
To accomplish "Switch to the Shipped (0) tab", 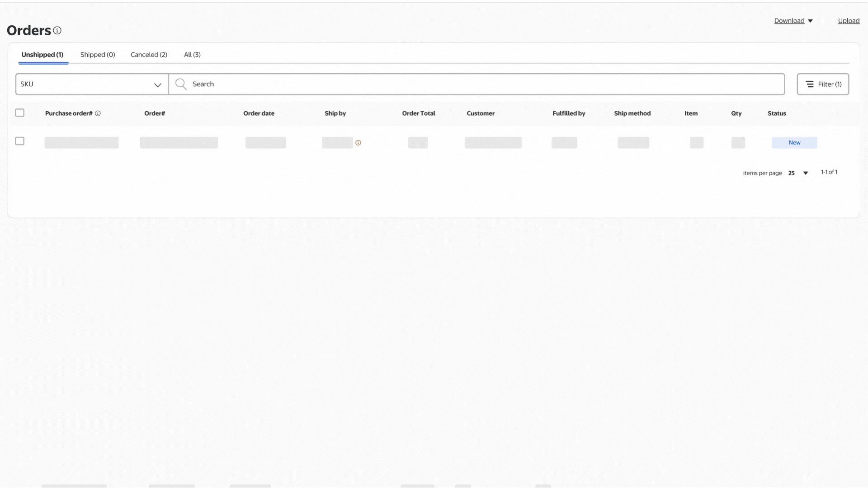I will click(98, 55).
